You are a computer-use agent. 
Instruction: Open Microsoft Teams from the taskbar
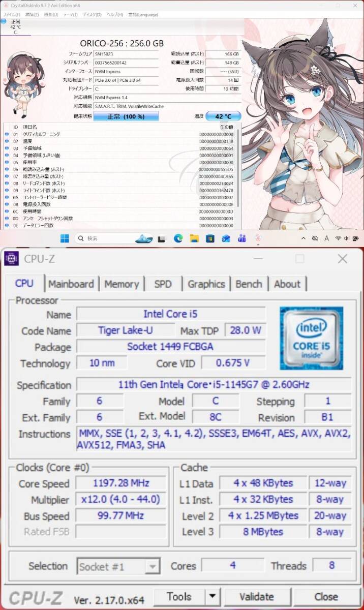242,238
